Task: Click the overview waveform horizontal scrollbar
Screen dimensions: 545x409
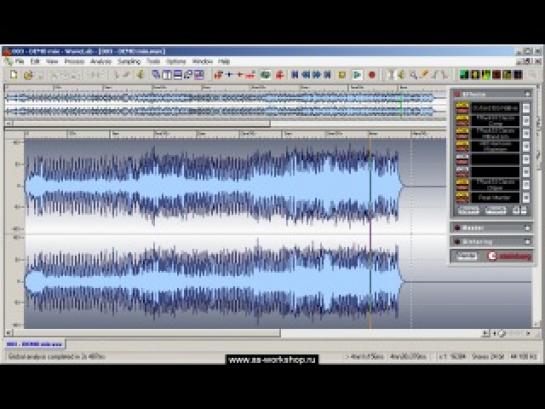Action: pyautogui.click(x=141, y=123)
